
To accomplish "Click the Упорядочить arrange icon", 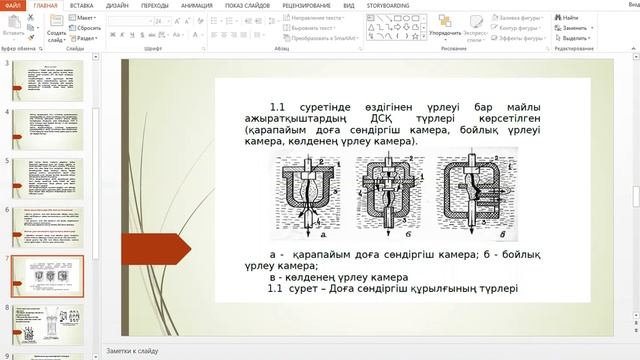I will 445,21.
